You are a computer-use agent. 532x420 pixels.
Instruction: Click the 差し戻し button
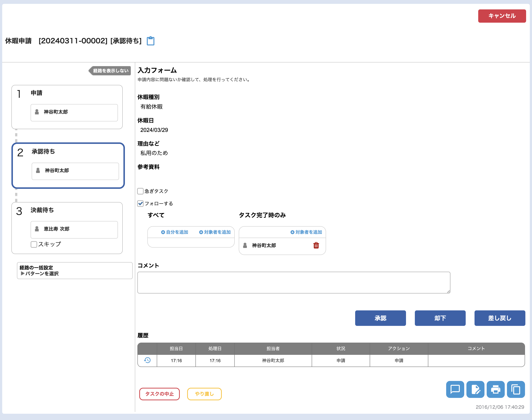500,318
